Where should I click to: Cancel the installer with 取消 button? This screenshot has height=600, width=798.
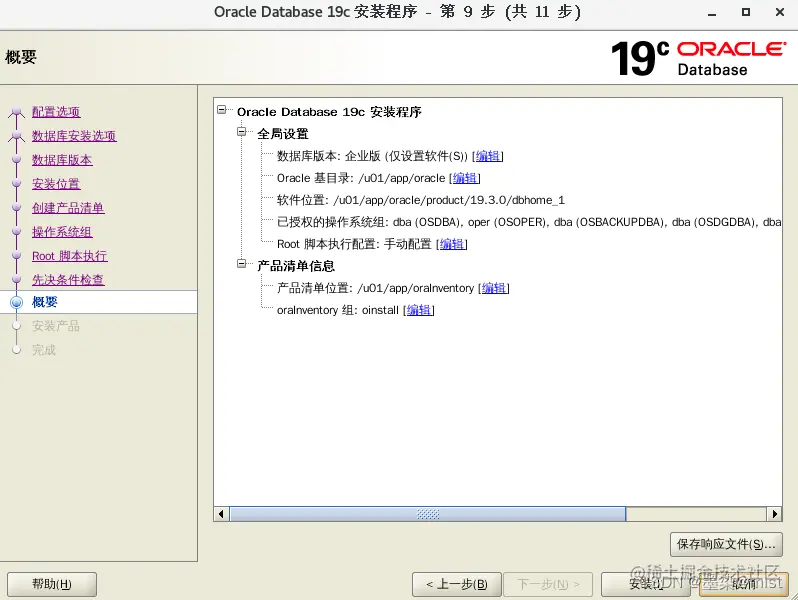[744, 584]
